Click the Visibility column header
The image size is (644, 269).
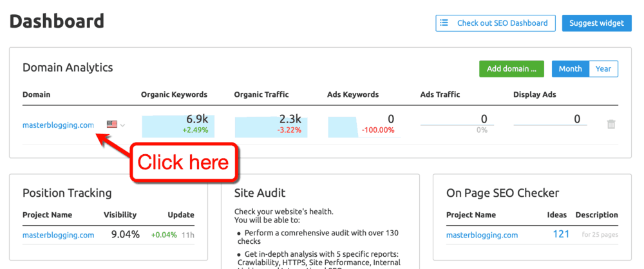[120, 215]
